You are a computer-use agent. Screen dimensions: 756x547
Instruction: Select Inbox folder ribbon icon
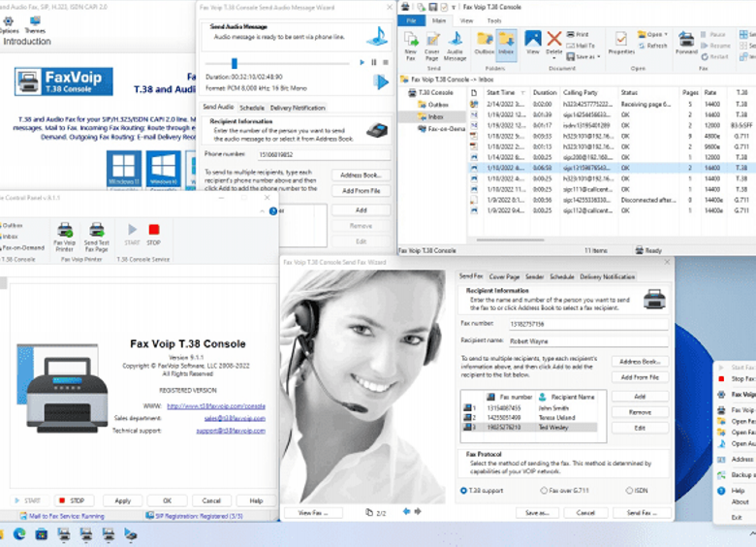coord(506,44)
